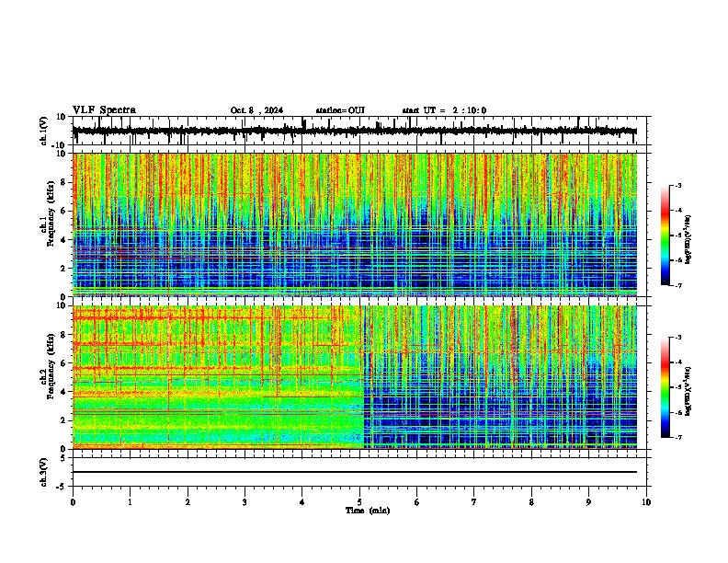Click the log(PSD) label beside ch.1 color bar

tap(688, 240)
